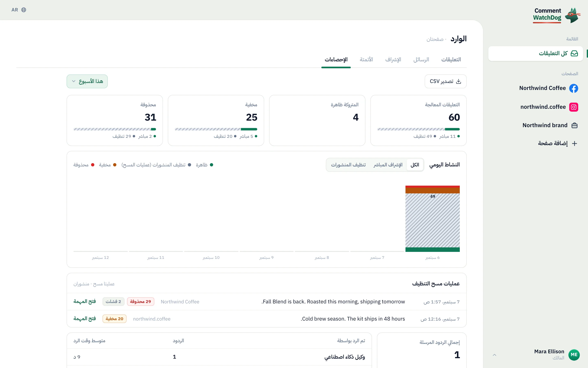588x368 pixels.
Task: Click the 49 تنظيف legend text
Action: pos(423,137)
